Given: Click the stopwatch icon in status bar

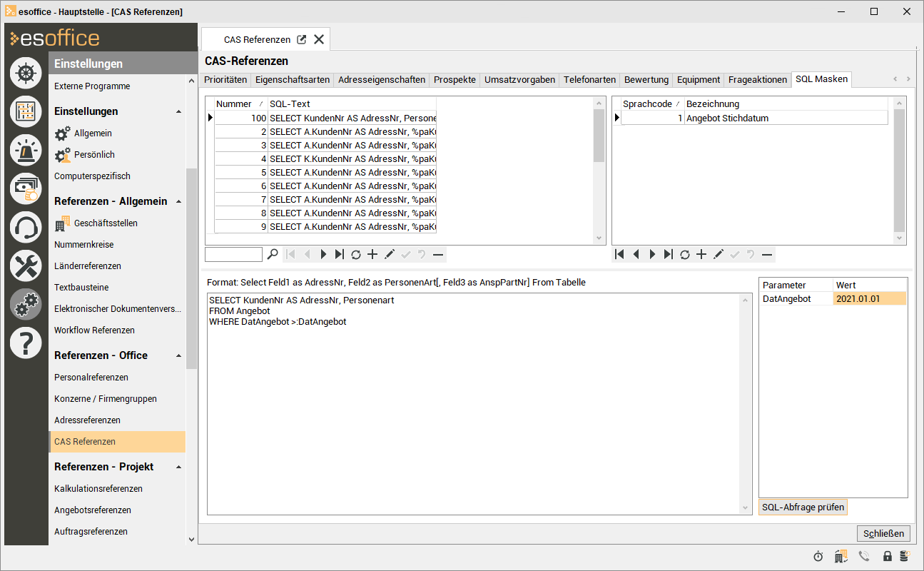Looking at the screenshot, I should [818, 556].
